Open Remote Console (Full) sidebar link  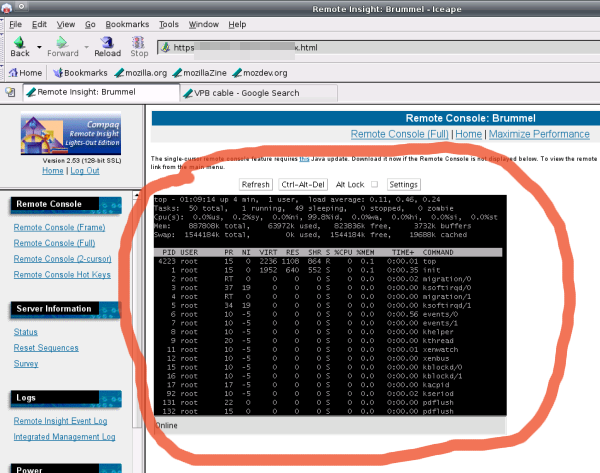(54, 243)
